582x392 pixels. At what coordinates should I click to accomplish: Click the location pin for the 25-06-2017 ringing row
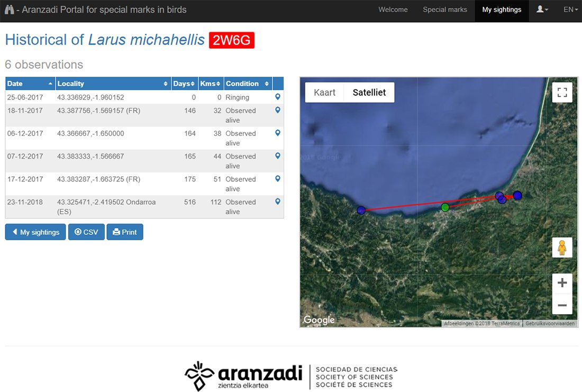pos(278,97)
